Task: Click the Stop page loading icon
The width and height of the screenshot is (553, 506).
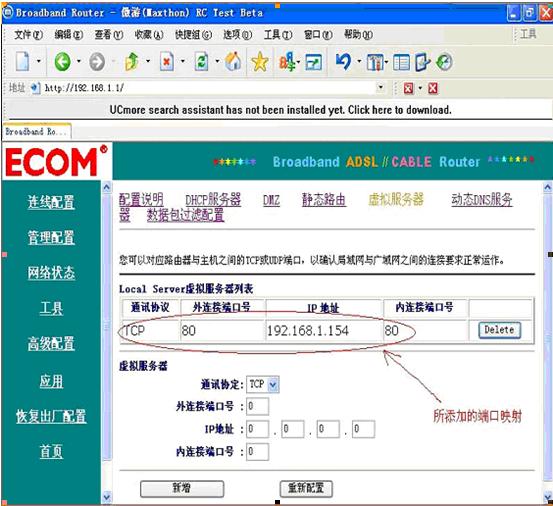Action: click(167, 62)
